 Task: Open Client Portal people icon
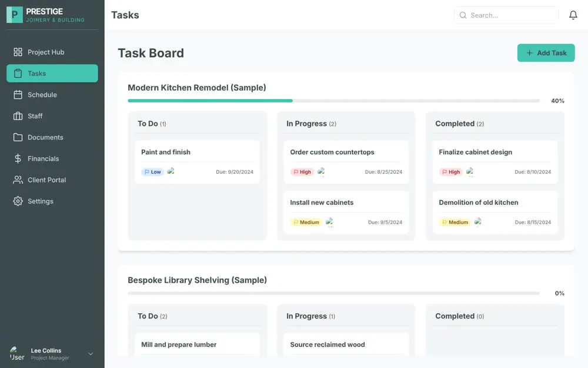point(18,180)
